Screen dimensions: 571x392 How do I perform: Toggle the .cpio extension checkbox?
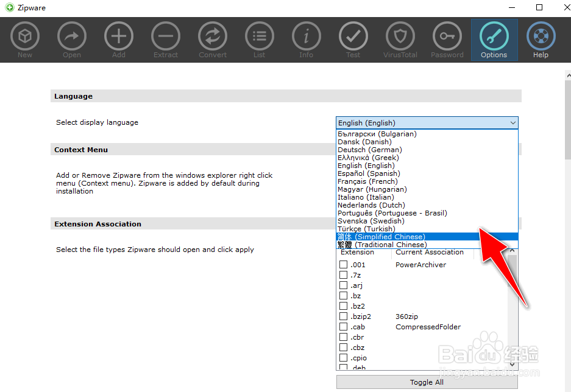click(x=344, y=358)
